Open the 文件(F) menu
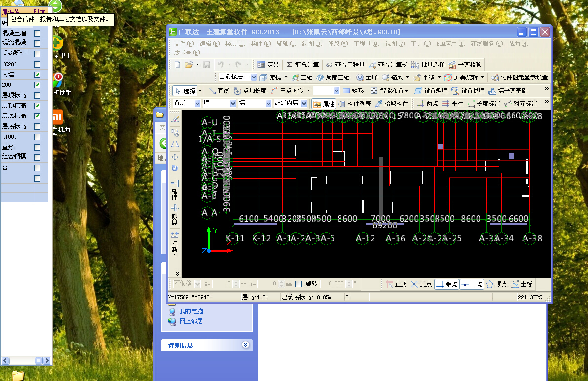 click(184, 44)
